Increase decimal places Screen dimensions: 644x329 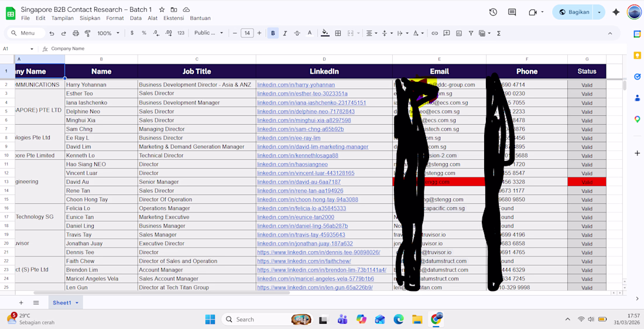pyautogui.click(x=169, y=33)
